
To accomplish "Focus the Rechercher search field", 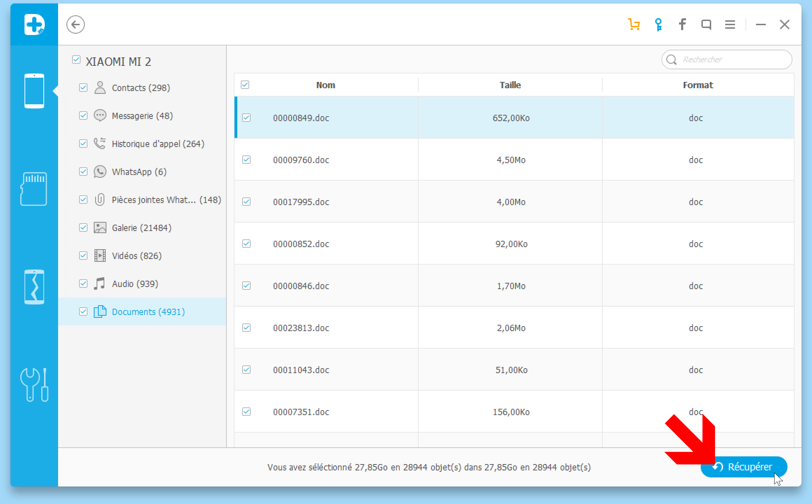I will [727, 59].
